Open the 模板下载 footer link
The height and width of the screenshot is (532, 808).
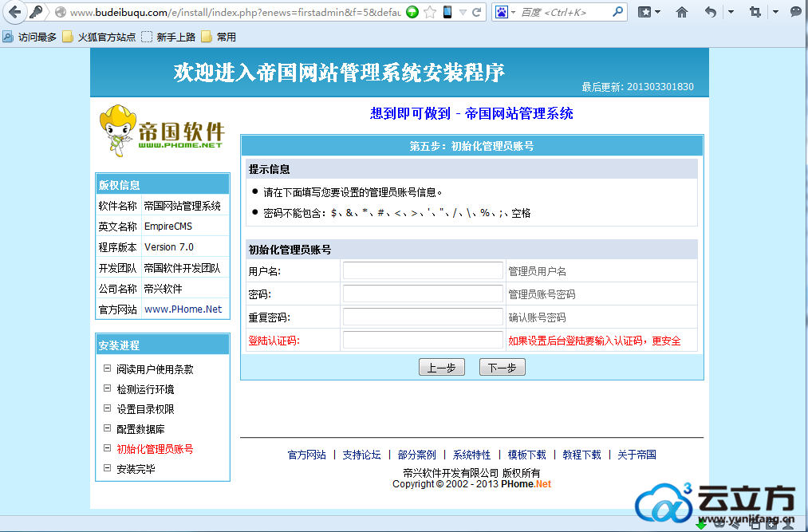coord(526,455)
